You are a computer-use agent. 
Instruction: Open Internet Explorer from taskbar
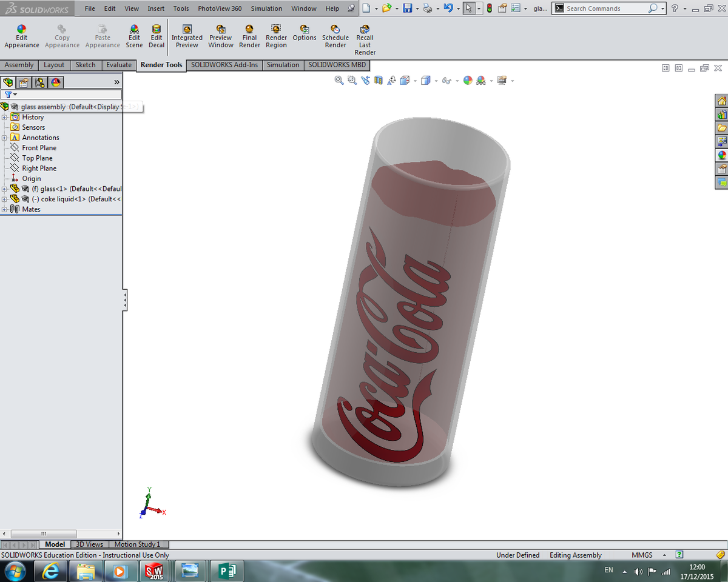[51, 570]
